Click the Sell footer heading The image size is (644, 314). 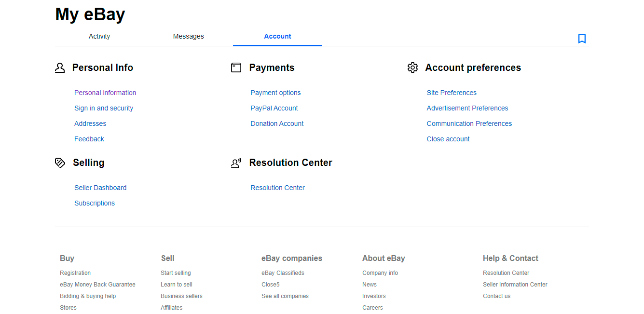[x=167, y=259]
